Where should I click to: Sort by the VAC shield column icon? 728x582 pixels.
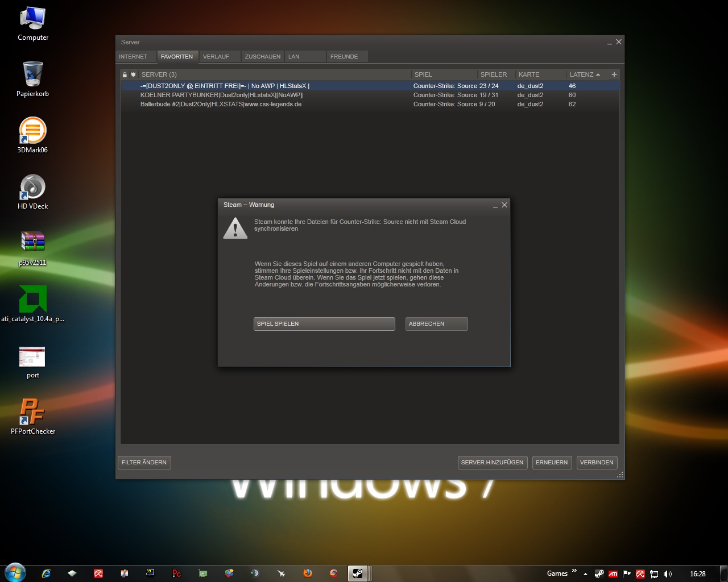point(134,74)
